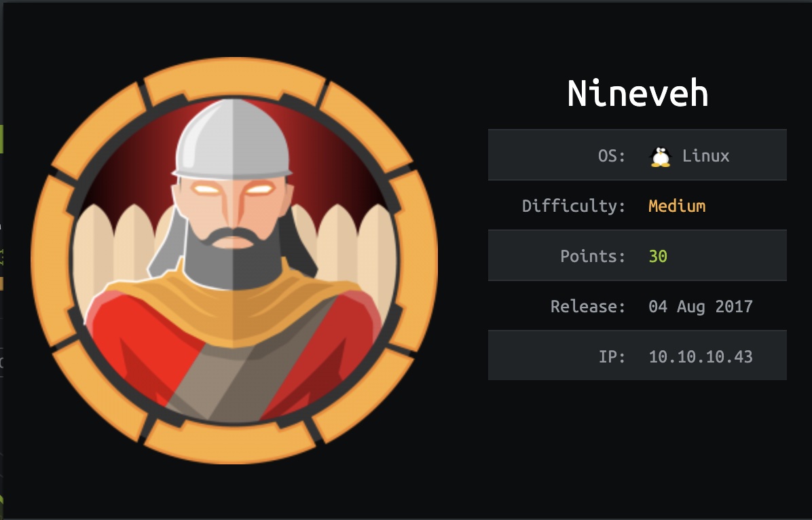This screenshot has height=520, width=812.
Task: Select the 10.10.10.43 IP address
Action: (701, 357)
